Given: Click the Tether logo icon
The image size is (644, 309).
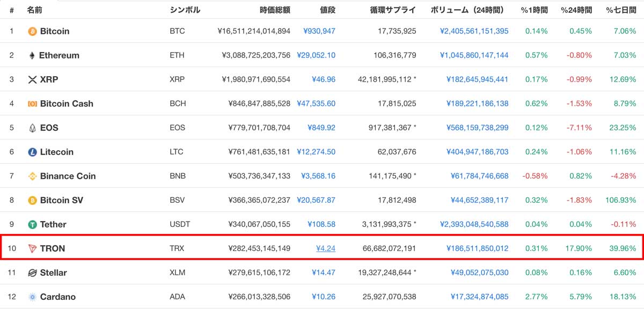Looking at the screenshot, I should (32, 224).
